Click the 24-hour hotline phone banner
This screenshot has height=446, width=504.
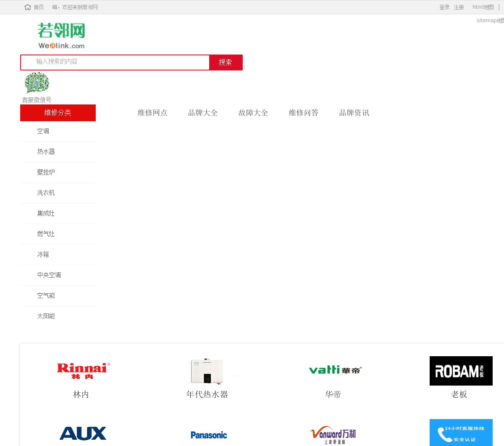(x=461, y=433)
